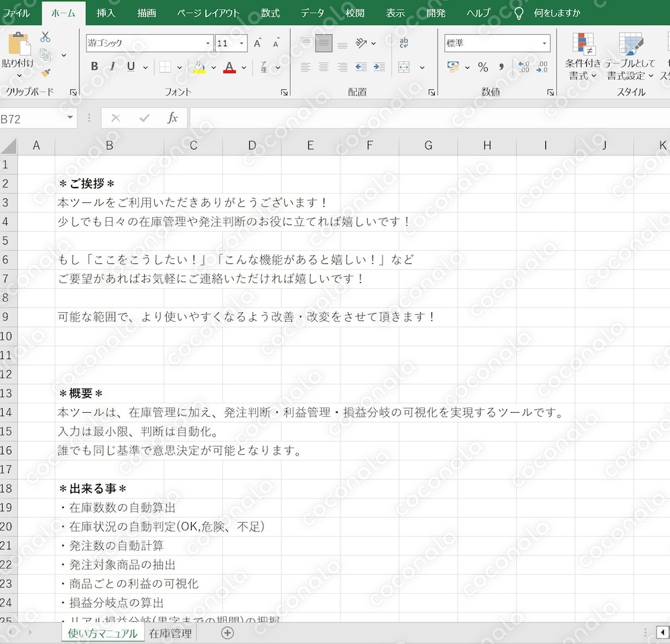Open the Clipboard (クリップボード) dialog launcher
670x644 pixels.
[x=73, y=92]
